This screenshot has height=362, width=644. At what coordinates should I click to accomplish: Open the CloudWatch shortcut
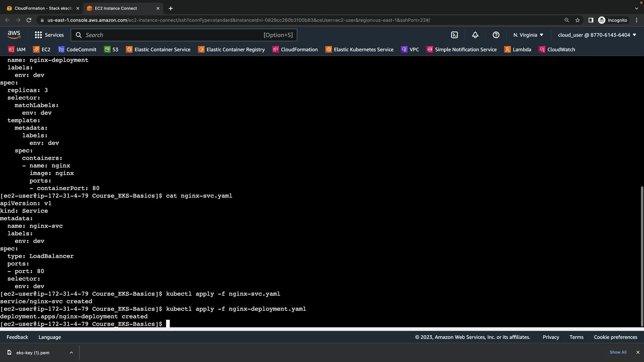pos(557,50)
